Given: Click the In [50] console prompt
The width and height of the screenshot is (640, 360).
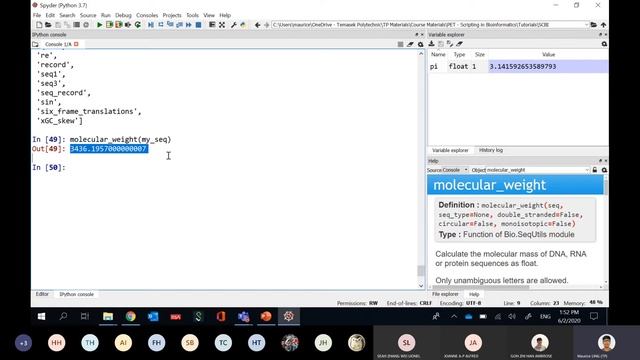Looking at the screenshot, I should coord(49,167).
